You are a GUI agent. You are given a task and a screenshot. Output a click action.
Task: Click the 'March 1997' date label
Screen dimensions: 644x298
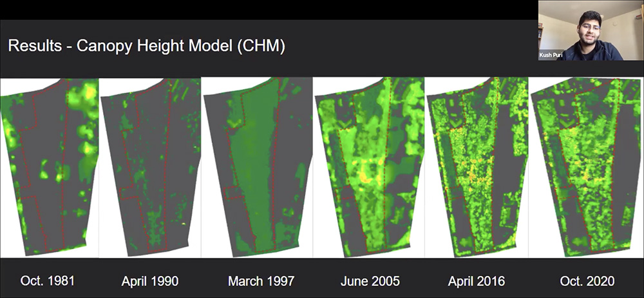pos(261,281)
